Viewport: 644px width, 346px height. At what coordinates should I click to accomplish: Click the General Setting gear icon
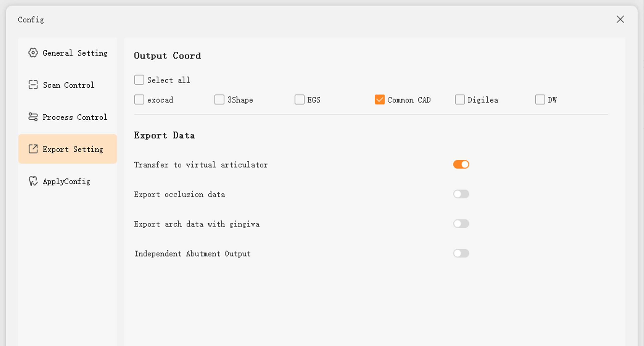click(x=33, y=53)
